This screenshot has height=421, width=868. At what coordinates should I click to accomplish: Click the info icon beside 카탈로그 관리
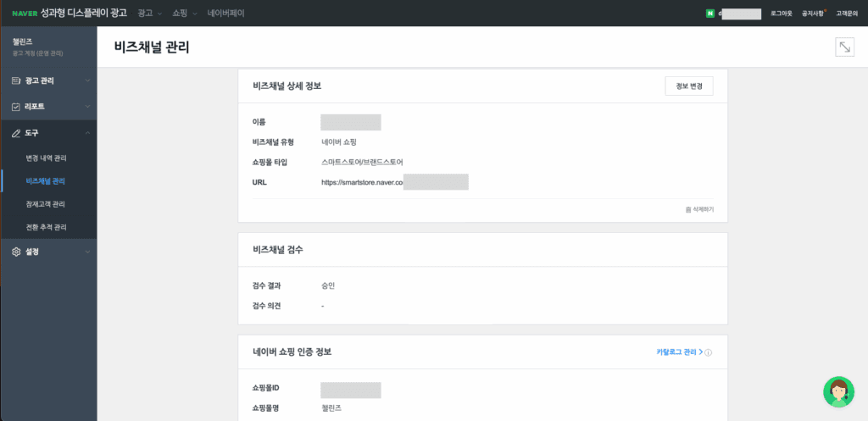709,352
